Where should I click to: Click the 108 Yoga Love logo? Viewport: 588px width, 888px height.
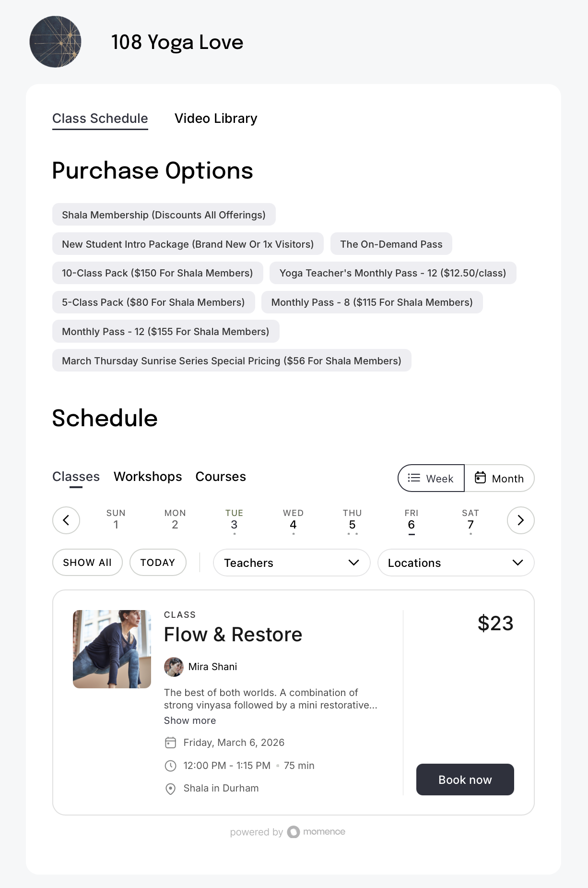point(55,42)
